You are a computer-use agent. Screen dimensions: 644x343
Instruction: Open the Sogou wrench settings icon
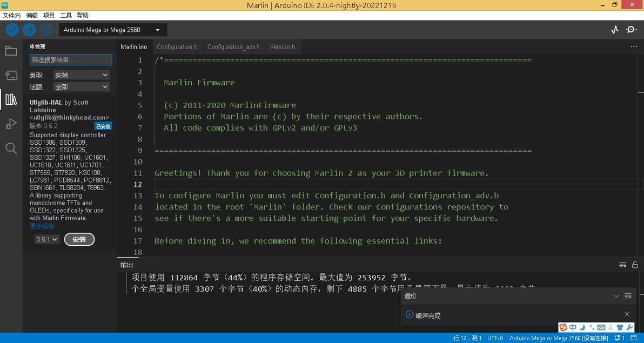(629, 327)
